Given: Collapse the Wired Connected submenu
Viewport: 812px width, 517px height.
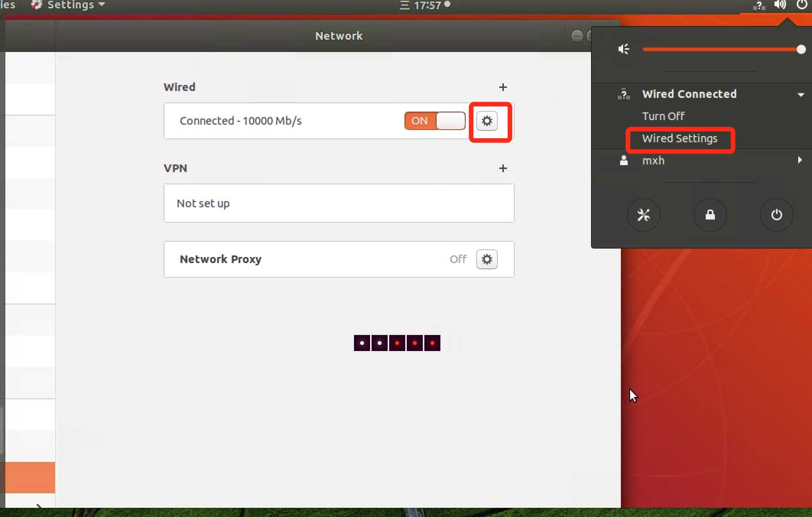Looking at the screenshot, I should [x=801, y=94].
